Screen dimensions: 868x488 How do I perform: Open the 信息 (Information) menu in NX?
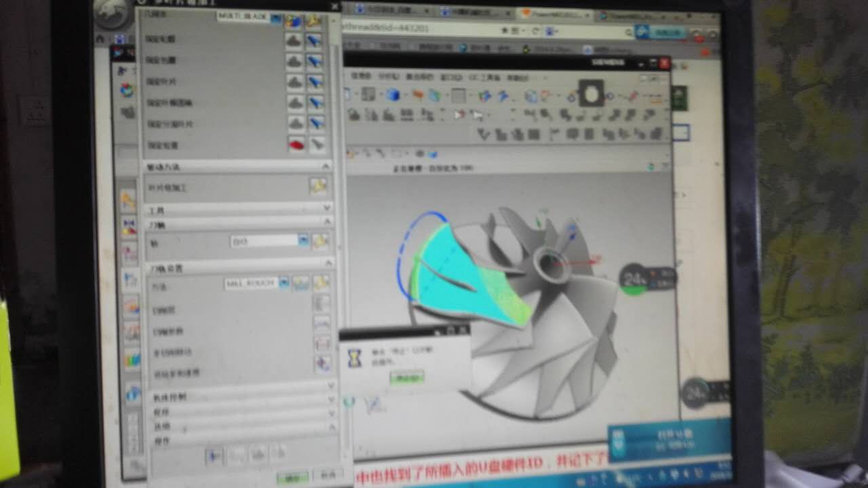coord(360,77)
